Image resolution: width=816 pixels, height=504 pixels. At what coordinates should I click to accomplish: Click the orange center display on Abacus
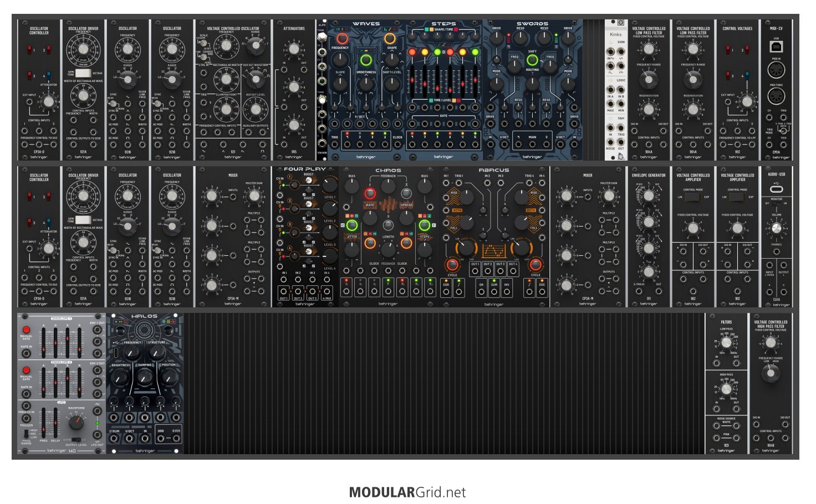coord(493,251)
